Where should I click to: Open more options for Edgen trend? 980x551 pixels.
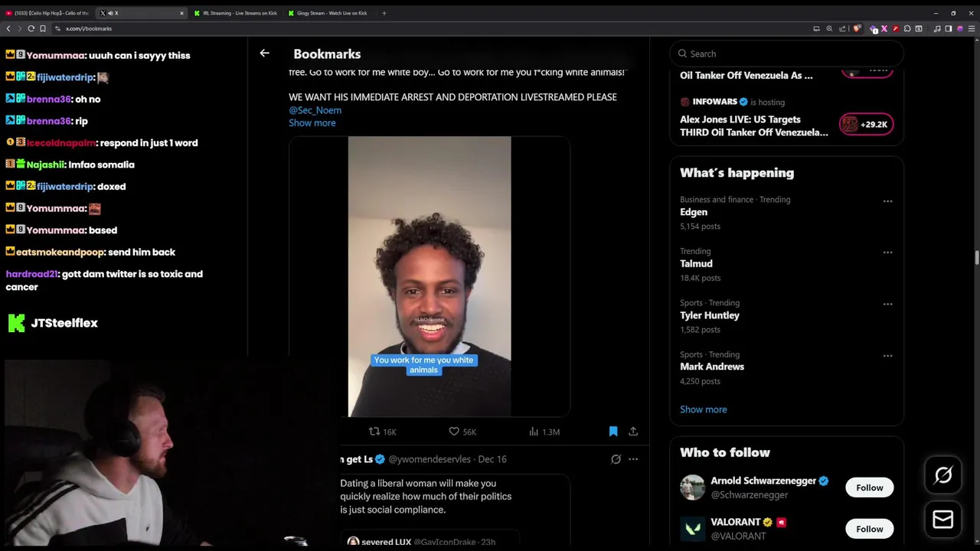coord(887,201)
